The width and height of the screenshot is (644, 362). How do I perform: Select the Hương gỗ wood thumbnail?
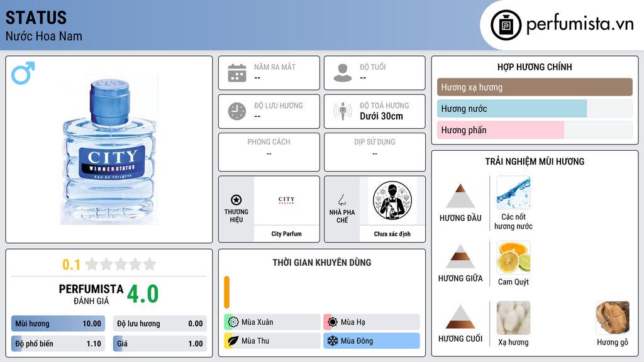point(613,317)
